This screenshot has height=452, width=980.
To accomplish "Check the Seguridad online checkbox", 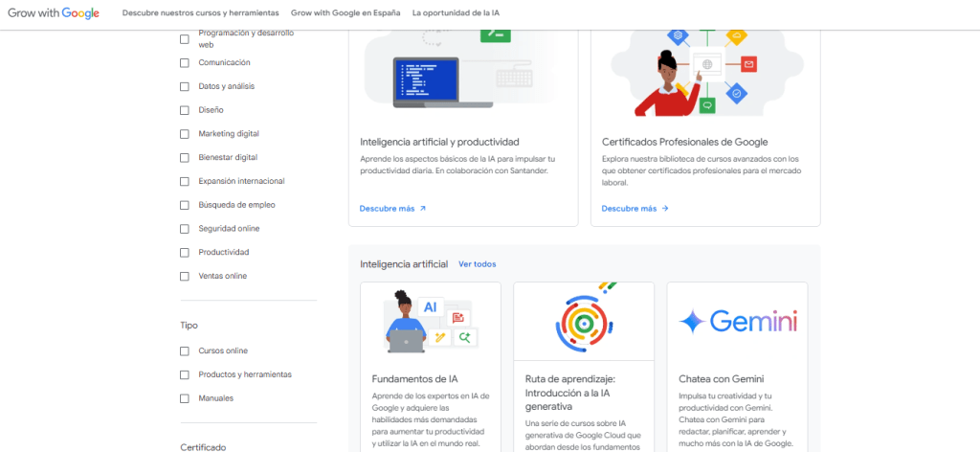I will click(185, 229).
